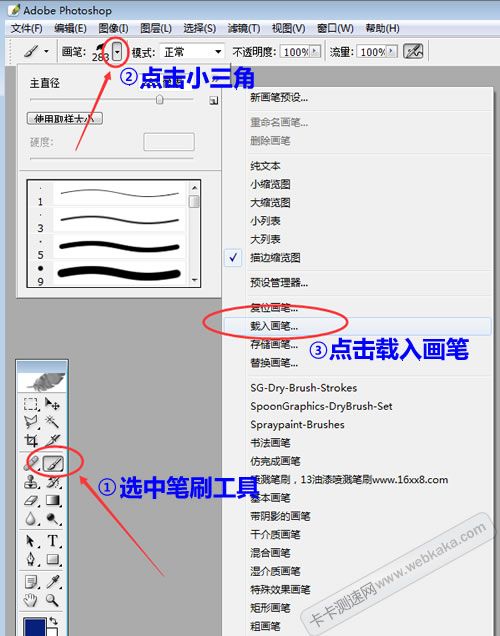Select the Blur droplet tool
The height and width of the screenshot is (636, 500).
coord(31,518)
